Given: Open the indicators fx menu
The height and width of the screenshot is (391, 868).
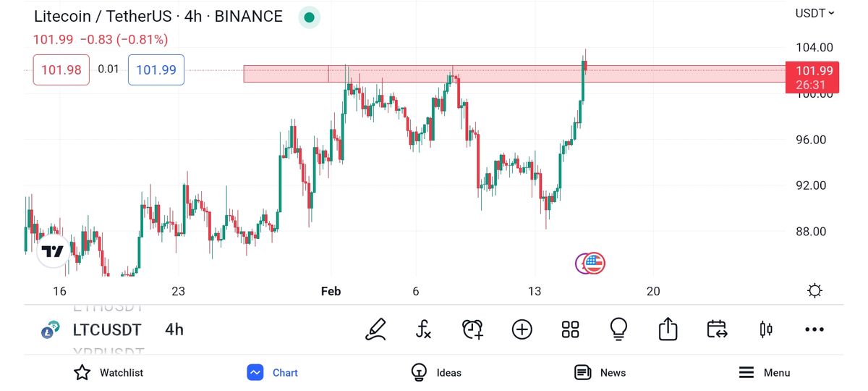Looking at the screenshot, I should click(x=424, y=329).
